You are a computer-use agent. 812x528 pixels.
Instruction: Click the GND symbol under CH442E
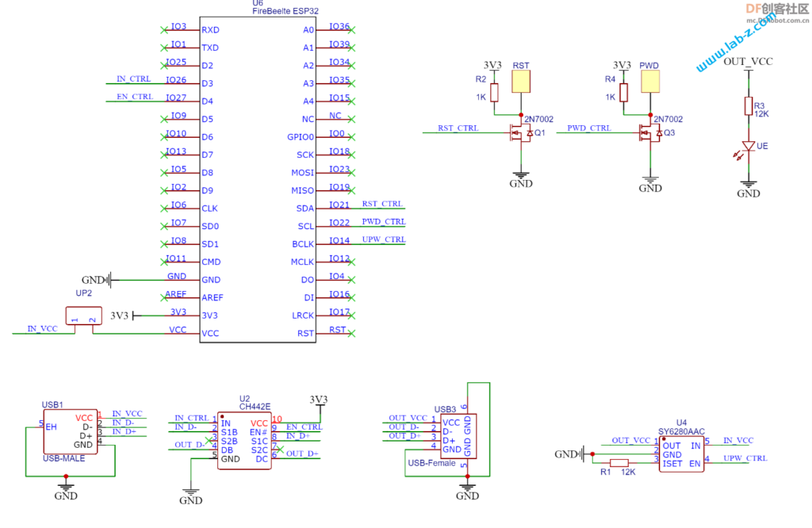190,496
